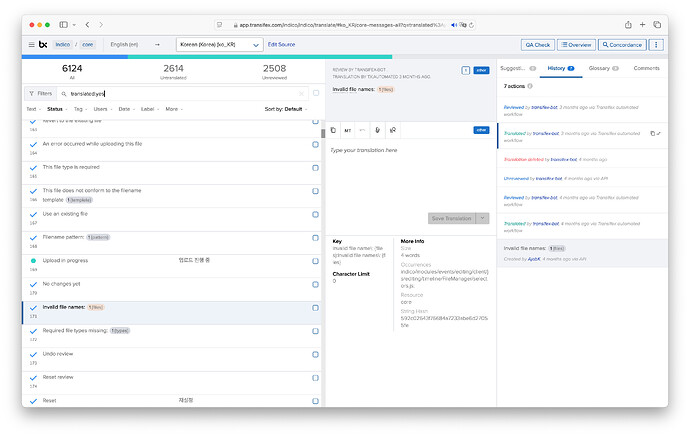Viewport: 690px width, 435px height.
Task: Check the select-all strings checkbox
Action: point(316,93)
